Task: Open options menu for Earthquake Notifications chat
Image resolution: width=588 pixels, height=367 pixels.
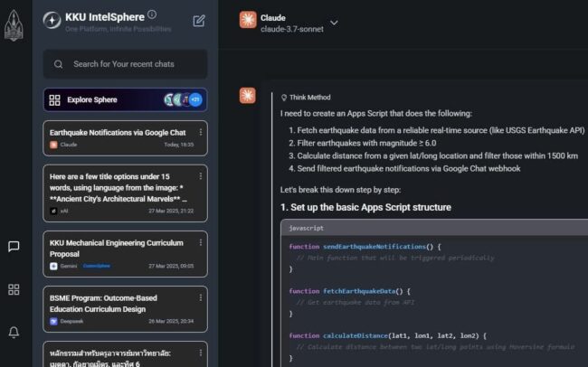Action: [201, 132]
